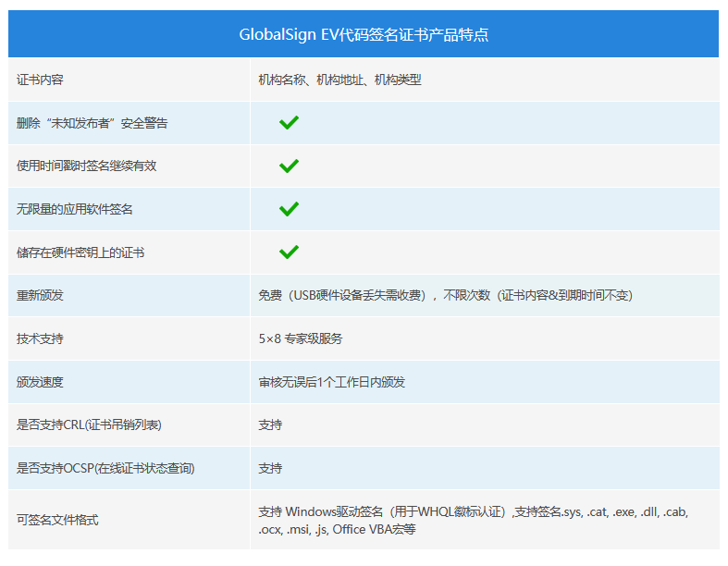This screenshot has width=728, height=566.
Task: Select the text 审核无误后1个工作日内颁发
Action: pos(331,382)
